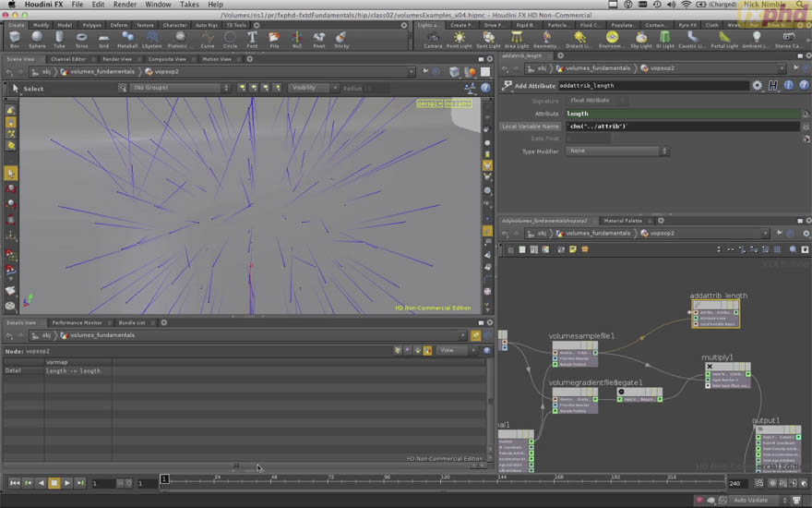Viewport: 812px width, 508px height.
Task: Select the Portal Light shelf tool
Action: coord(724,39)
